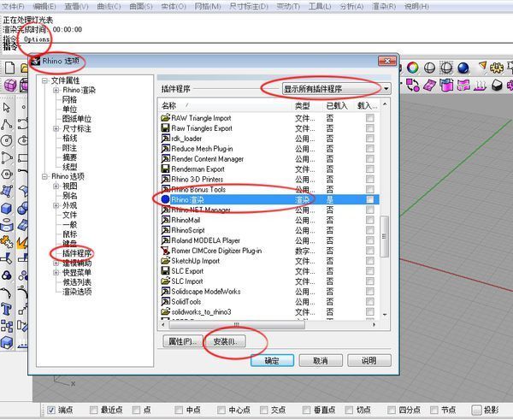The height and width of the screenshot is (420, 513).
Task: Toggle load checkbox for RAW Triangle Import
Action: coord(370,118)
